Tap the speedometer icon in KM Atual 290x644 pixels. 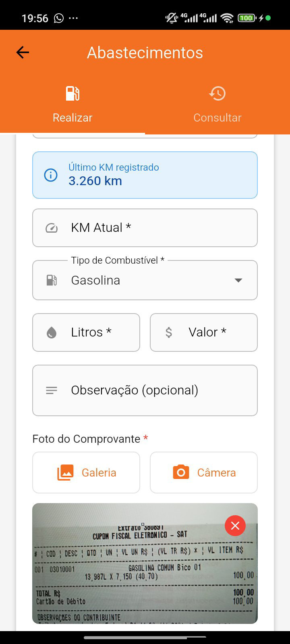(x=52, y=228)
